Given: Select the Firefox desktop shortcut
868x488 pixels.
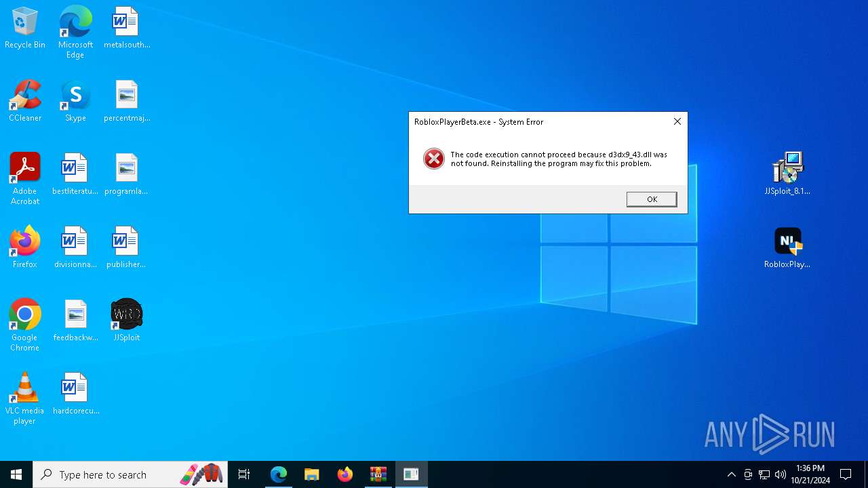Looking at the screenshot, I should tap(25, 248).
